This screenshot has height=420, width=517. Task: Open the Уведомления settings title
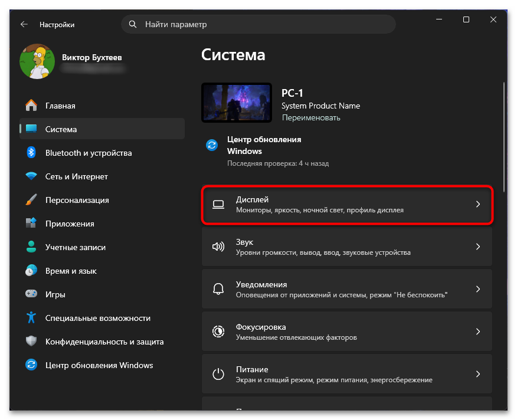[x=261, y=284]
